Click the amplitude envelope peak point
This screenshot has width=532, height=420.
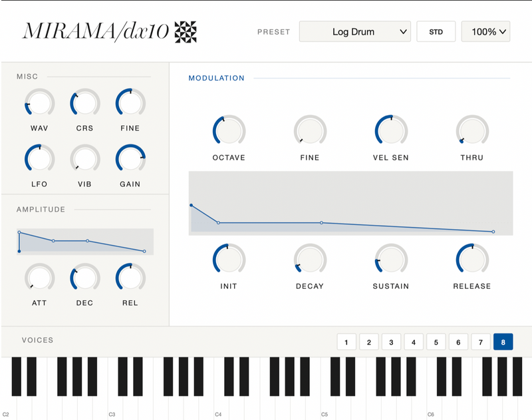19,232
